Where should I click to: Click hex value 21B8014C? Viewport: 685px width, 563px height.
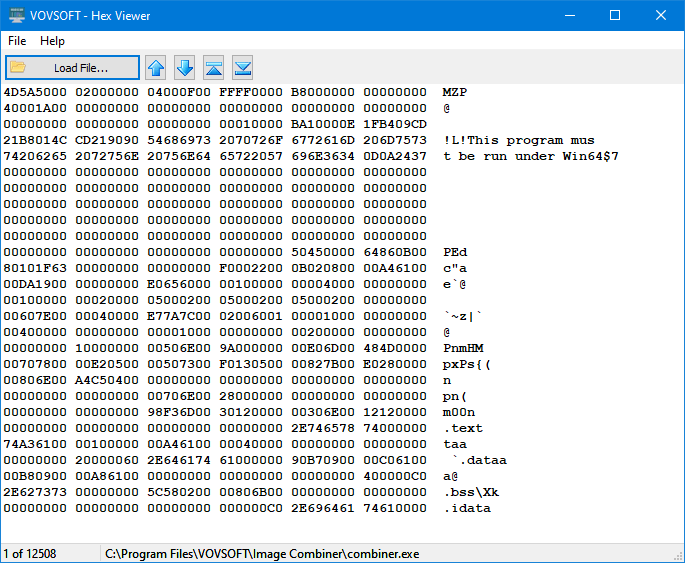tap(35, 140)
